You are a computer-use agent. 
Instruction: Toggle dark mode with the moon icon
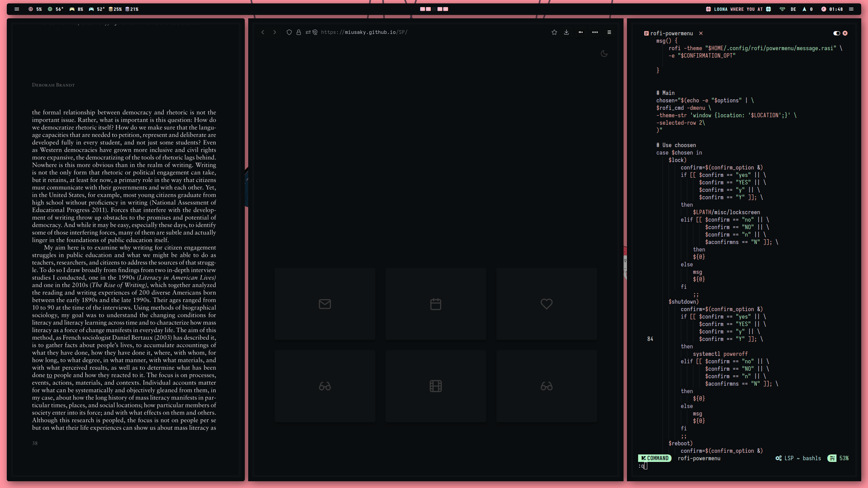point(604,54)
